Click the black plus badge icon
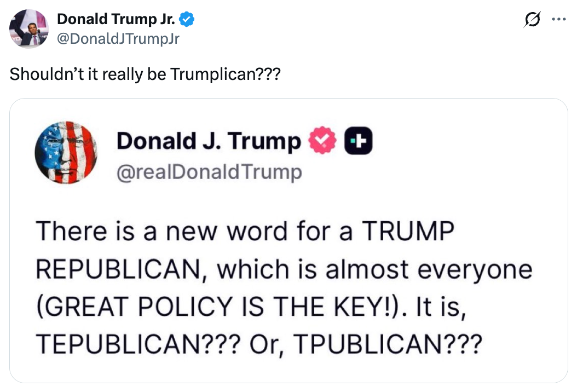Viewport: 577px width, 392px height. coord(358,141)
